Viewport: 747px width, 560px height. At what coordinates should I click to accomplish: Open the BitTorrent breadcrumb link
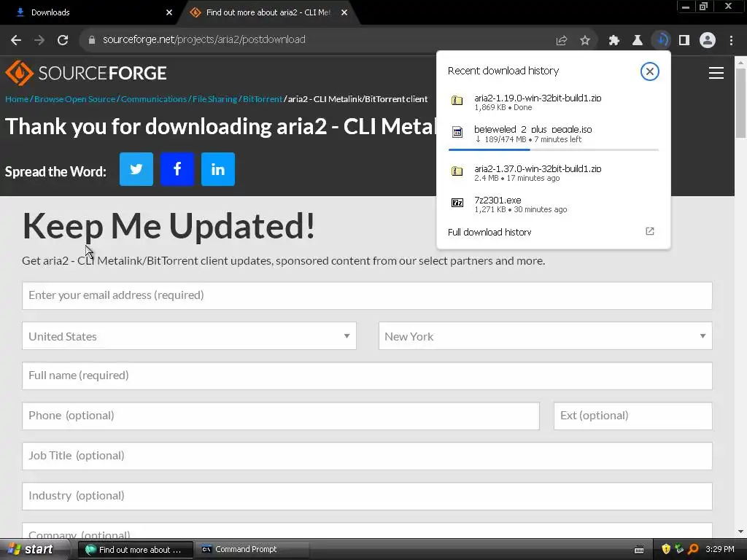pos(263,99)
